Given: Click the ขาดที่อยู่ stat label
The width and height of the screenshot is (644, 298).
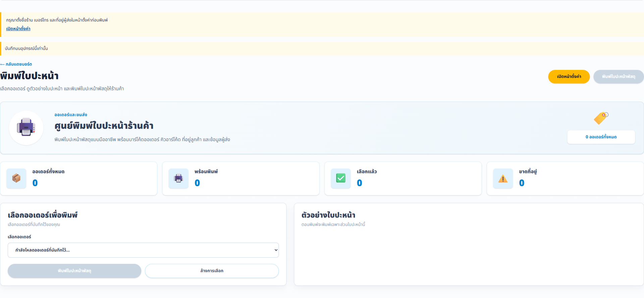Looking at the screenshot, I should 528,171.
